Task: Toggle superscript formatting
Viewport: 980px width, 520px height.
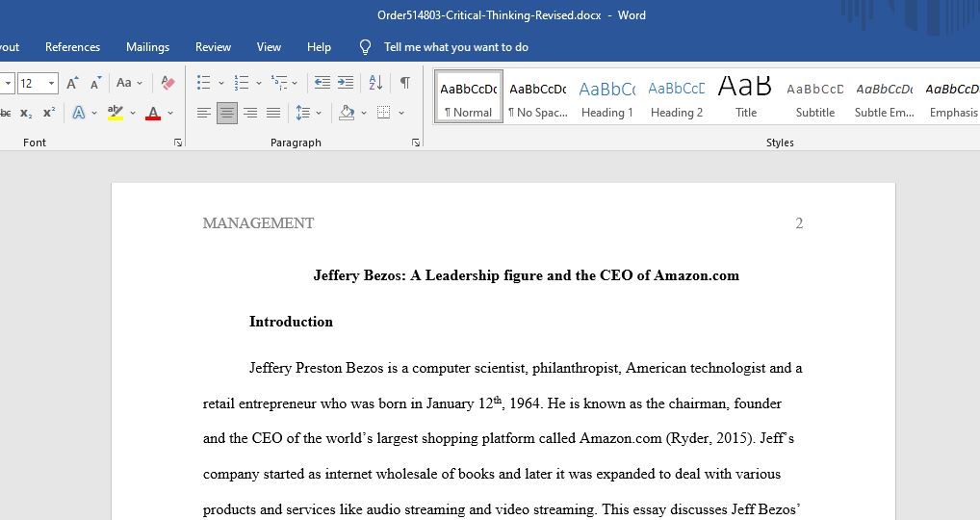Action: [x=49, y=113]
